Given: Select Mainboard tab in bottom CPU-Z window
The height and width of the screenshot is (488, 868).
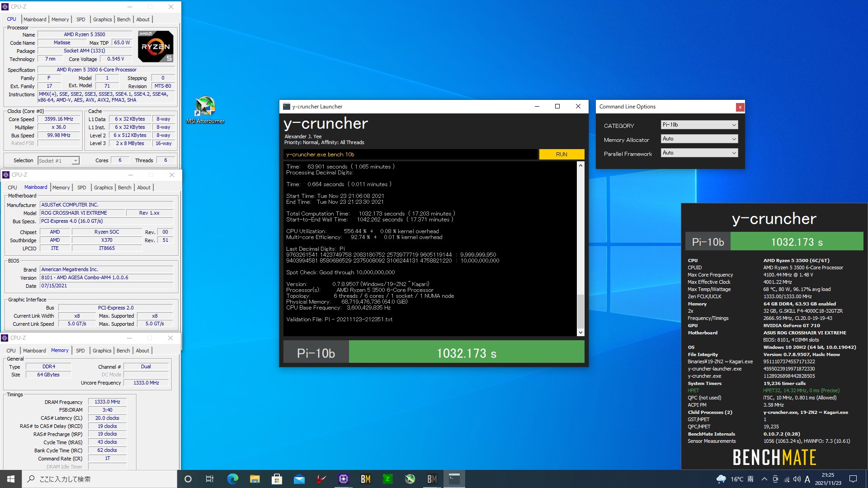Looking at the screenshot, I should click(34, 351).
